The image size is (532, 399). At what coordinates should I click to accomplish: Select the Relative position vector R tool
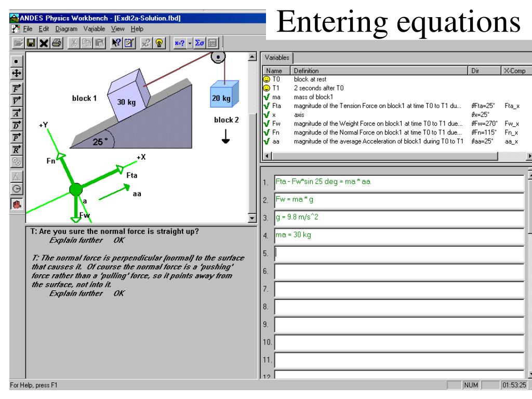16,150
